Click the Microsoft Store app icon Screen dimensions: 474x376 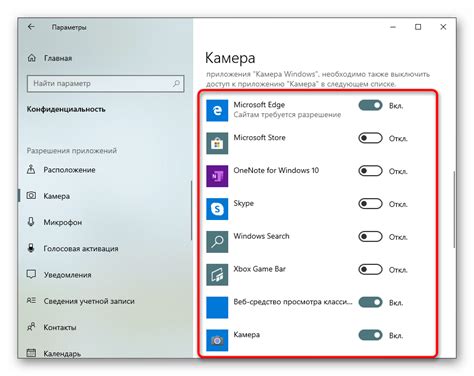tap(217, 143)
